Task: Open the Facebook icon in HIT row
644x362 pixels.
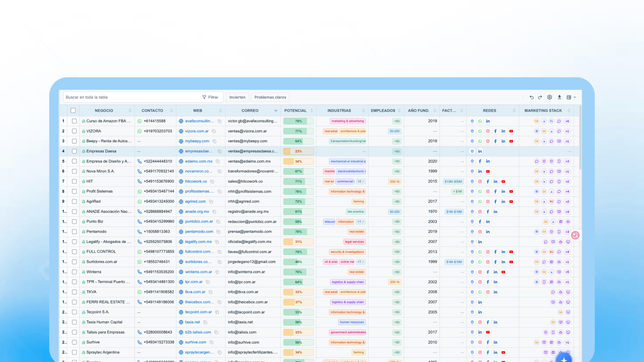Action: 488,181
